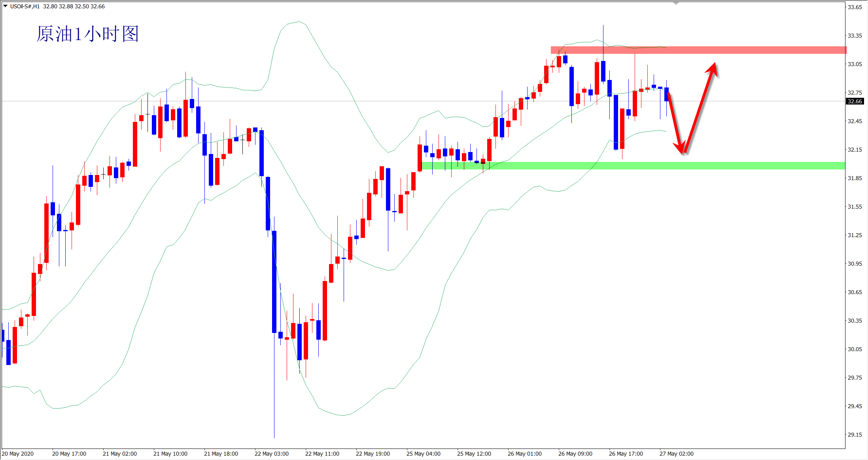Click the black triangle beside USOil-S#,H1
868x460 pixels.
coord(6,6)
